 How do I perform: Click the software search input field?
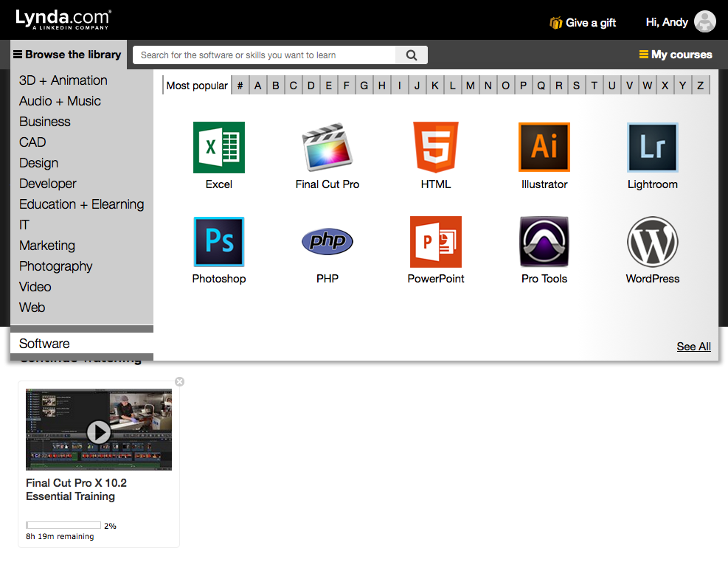pyautogui.click(x=264, y=55)
